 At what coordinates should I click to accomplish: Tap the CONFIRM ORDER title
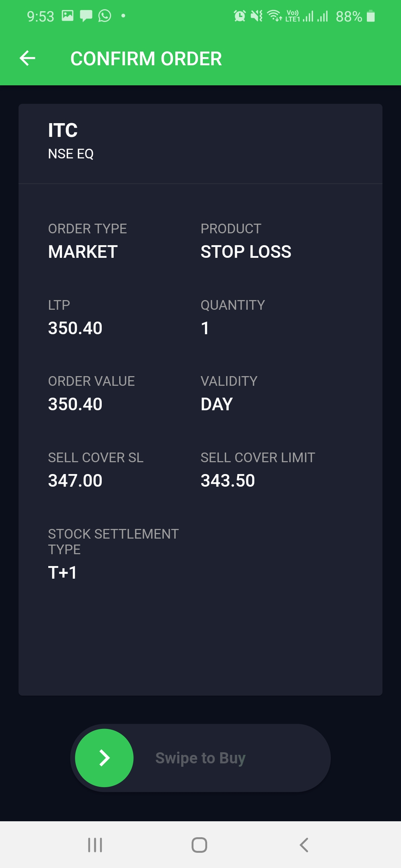(x=146, y=59)
